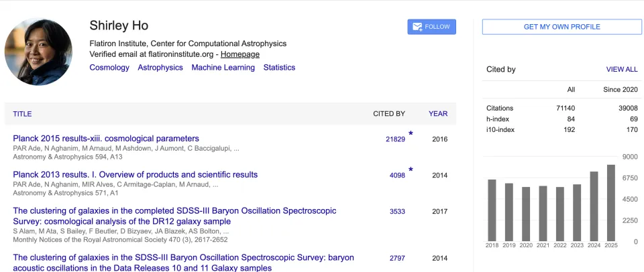Click the 2025 bar in citations chart
644x272 pixels.
click(610, 202)
